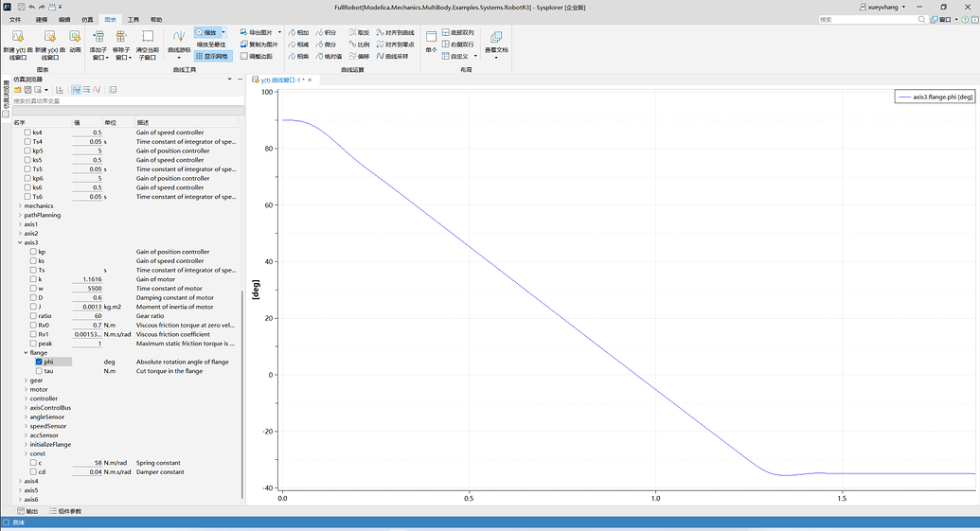The image size is (980, 531).
Task: Click the axis3.flange.phi legend entry
Action: click(x=935, y=97)
